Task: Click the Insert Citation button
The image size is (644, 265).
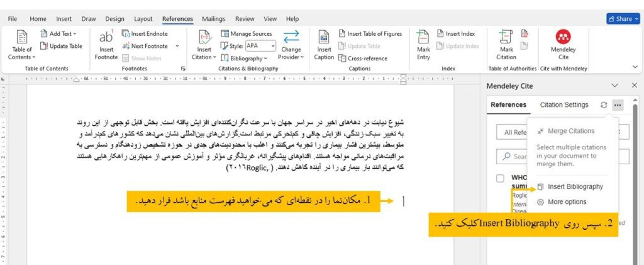Action: [x=204, y=45]
